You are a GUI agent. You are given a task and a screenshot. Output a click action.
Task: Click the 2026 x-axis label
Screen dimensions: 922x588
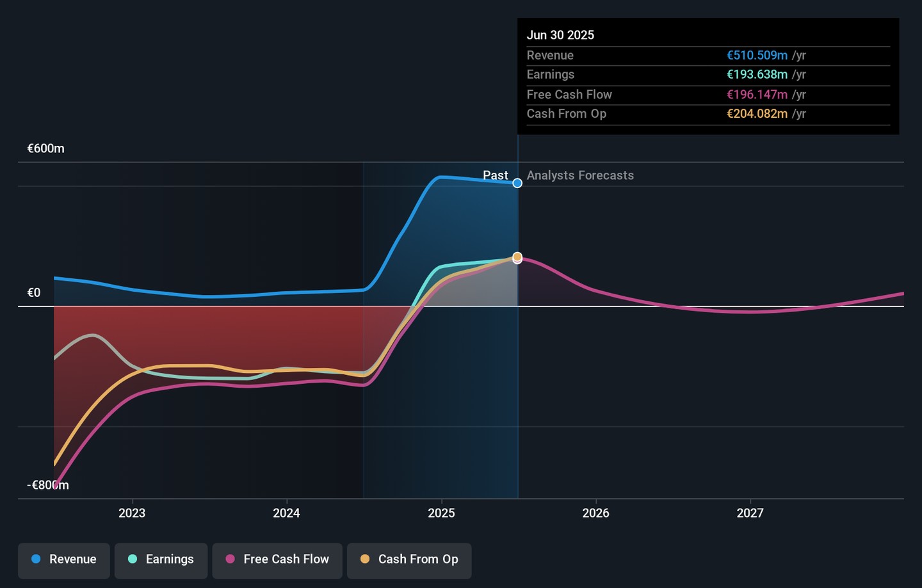595,513
